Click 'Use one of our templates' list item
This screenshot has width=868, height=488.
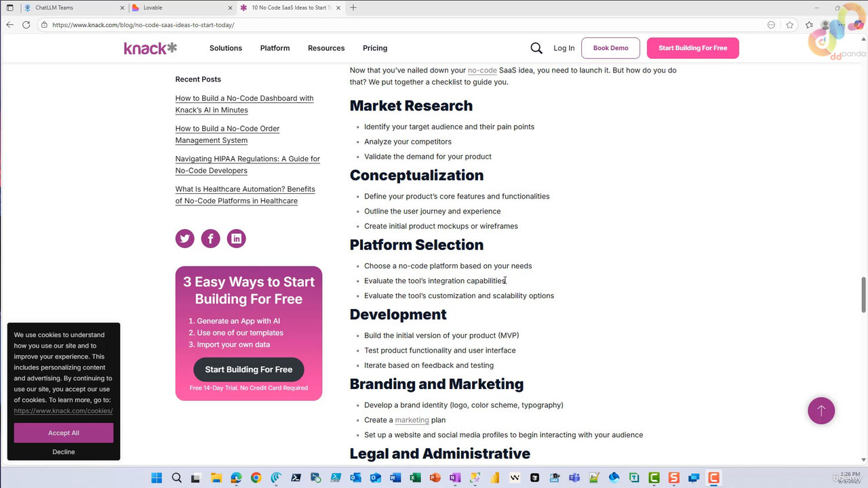point(240,333)
